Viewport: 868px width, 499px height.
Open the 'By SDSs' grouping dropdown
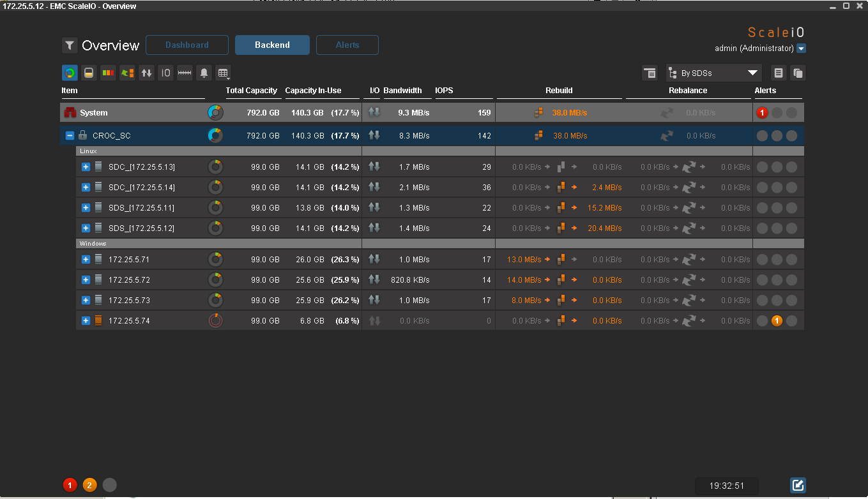pos(714,73)
